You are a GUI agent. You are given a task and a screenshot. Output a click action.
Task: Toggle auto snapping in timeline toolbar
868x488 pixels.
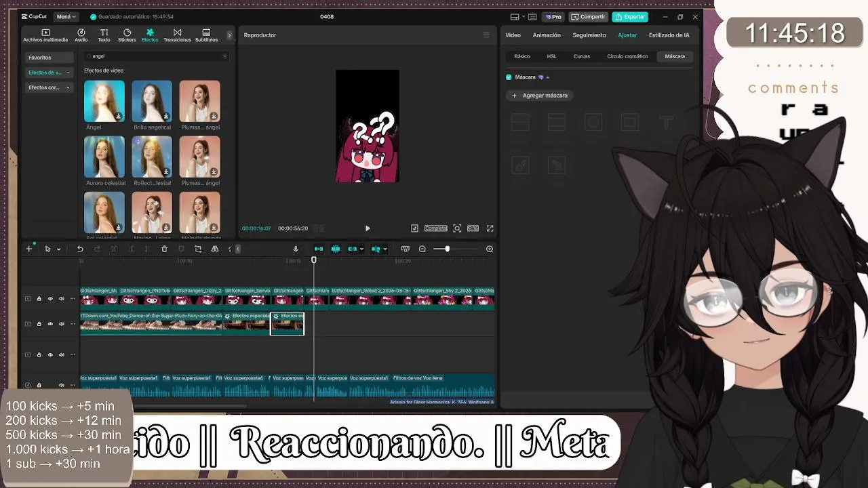point(335,249)
